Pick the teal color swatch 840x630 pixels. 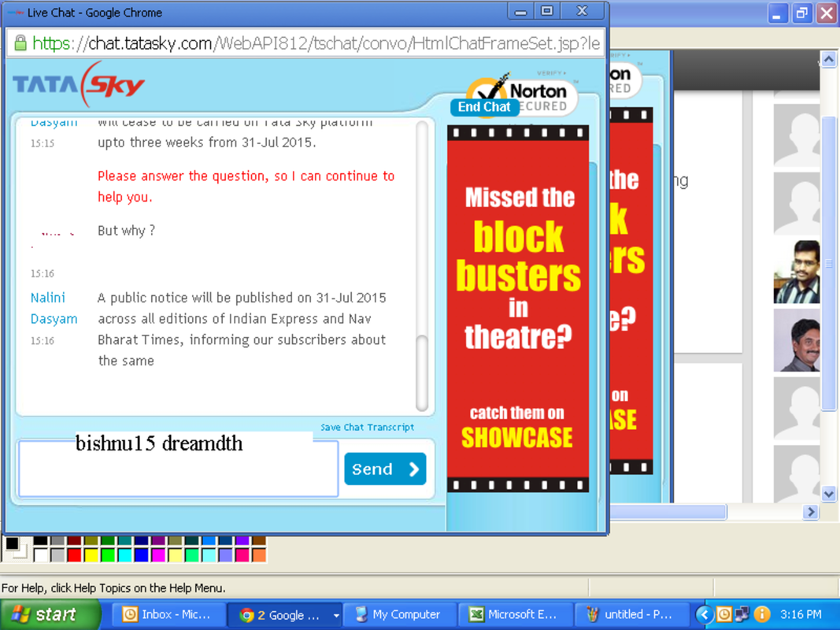pyautogui.click(x=125, y=540)
